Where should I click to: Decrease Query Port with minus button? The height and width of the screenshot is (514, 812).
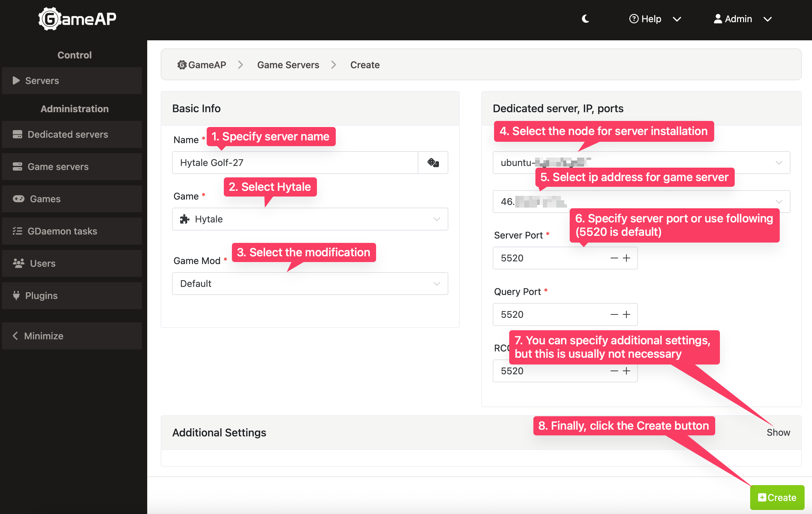pyautogui.click(x=614, y=314)
